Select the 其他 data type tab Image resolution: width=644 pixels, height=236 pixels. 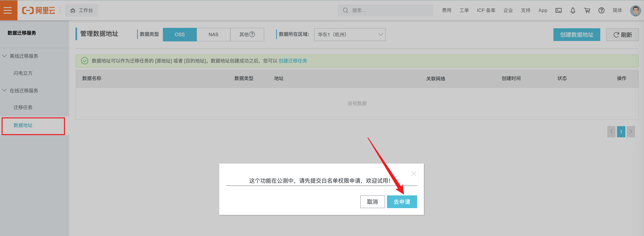(x=247, y=35)
